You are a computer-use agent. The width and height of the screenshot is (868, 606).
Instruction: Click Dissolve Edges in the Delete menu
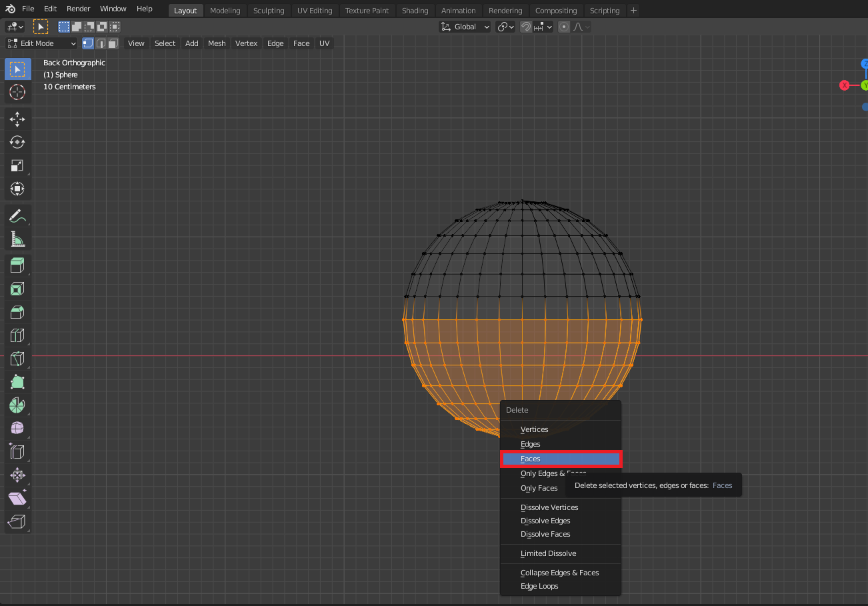pyautogui.click(x=545, y=521)
